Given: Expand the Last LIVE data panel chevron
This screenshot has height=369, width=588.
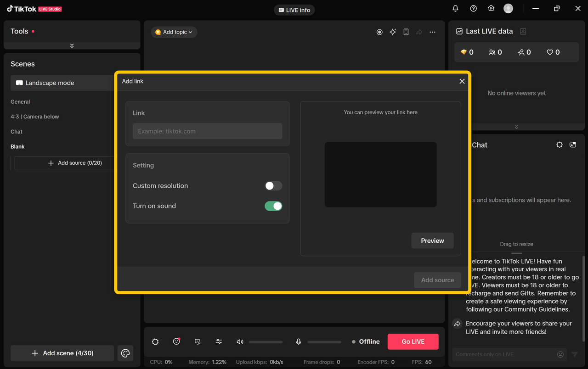Looking at the screenshot, I should point(516,127).
